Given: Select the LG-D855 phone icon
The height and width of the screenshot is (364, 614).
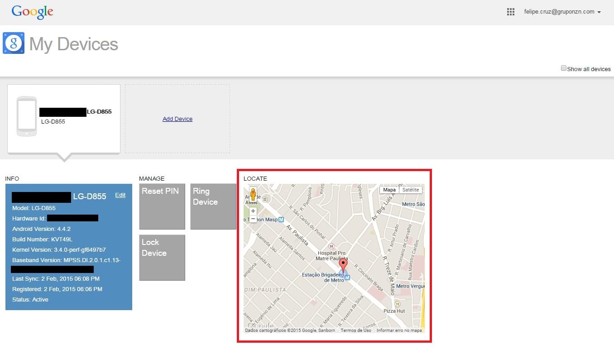Looking at the screenshot, I should point(27,116).
